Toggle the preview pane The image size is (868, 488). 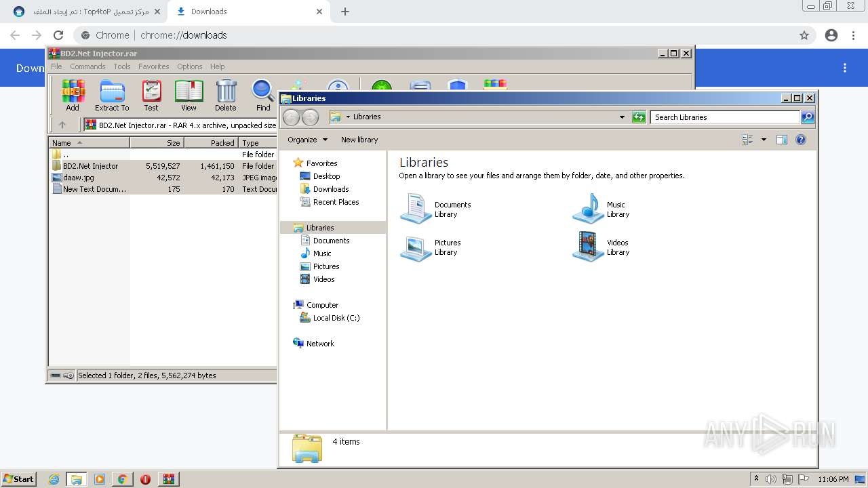781,140
